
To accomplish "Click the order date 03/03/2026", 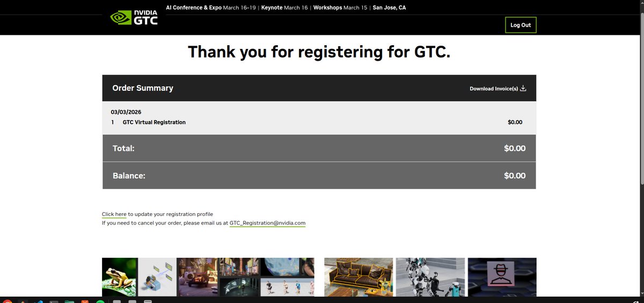I will point(126,112).
